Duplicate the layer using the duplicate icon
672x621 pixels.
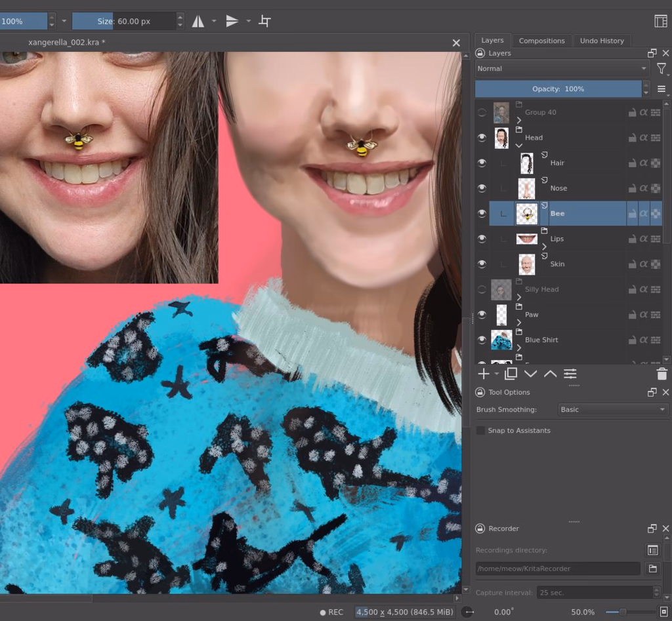511,374
